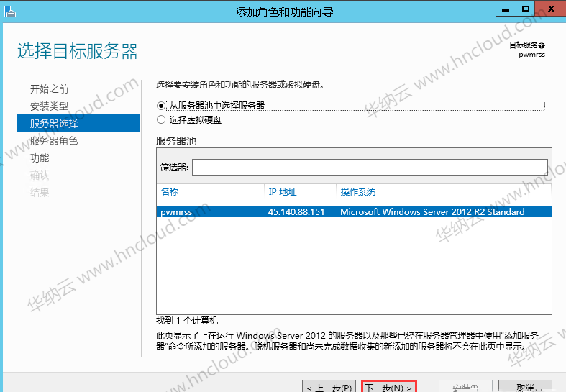Click the wizard icon in title bar
The height and width of the screenshot is (392, 566).
[x=10, y=12]
